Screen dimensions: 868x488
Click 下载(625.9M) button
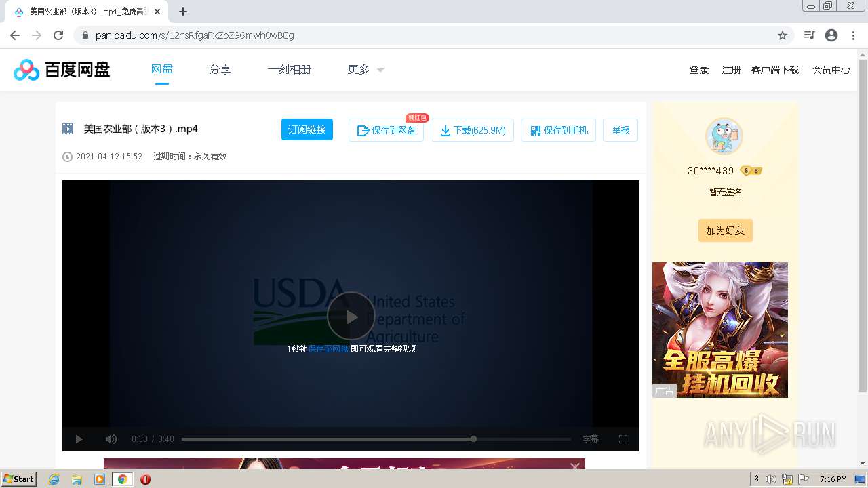472,130
